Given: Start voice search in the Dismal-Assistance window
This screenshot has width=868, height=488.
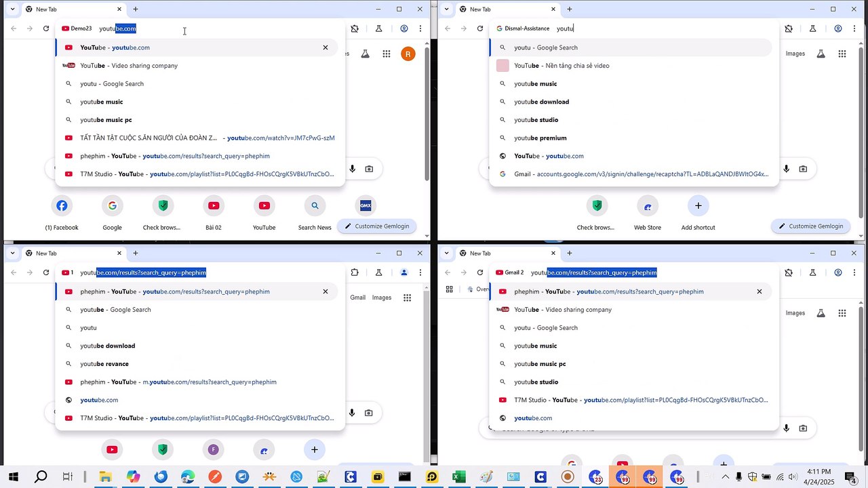Looking at the screenshot, I should (786, 169).
